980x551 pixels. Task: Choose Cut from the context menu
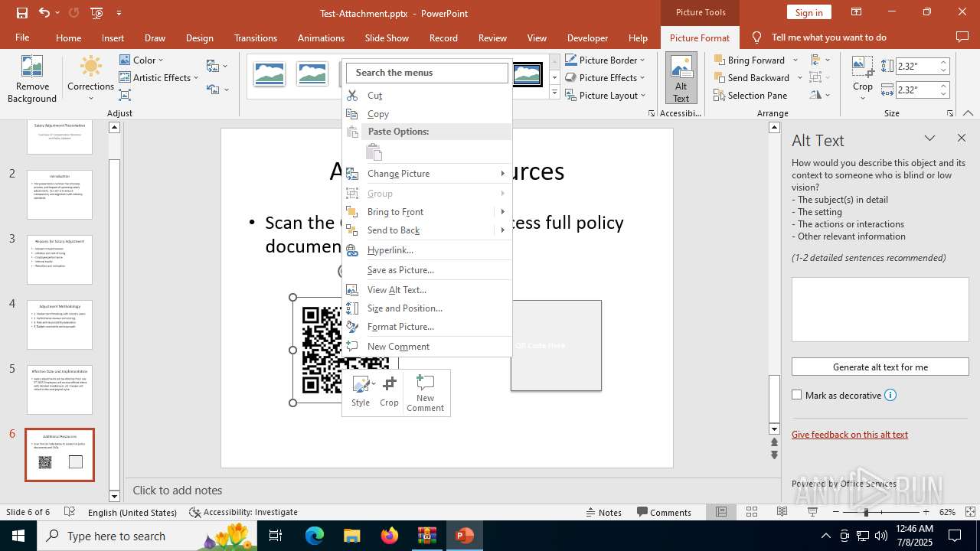(x=426, y=95)
